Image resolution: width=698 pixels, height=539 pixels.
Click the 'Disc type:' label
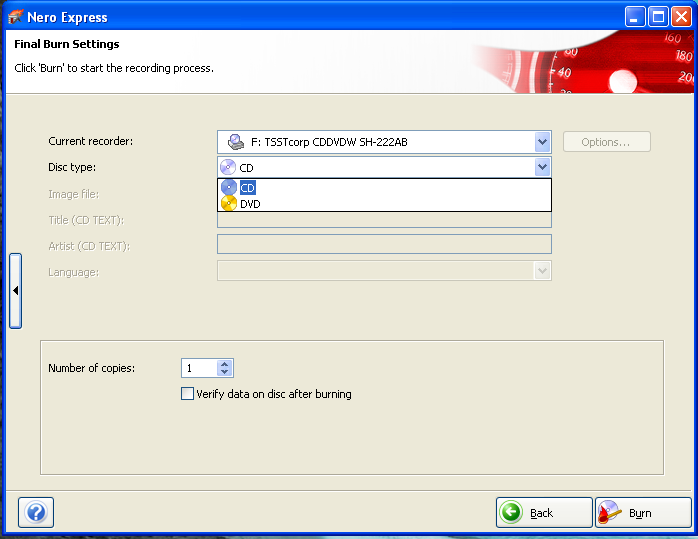click(72, 167)
